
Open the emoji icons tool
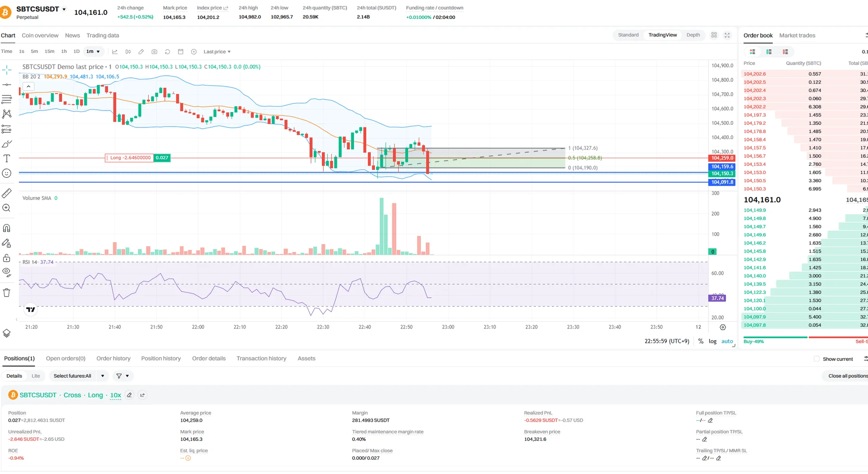tap(7, 173)
